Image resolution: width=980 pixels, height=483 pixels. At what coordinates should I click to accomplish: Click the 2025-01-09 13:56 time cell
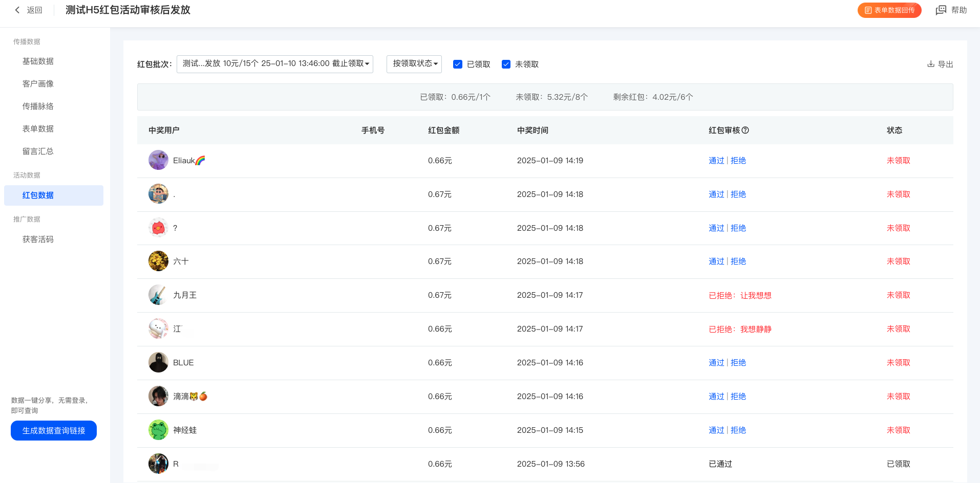pyautogui.click(x=550, y=464)
